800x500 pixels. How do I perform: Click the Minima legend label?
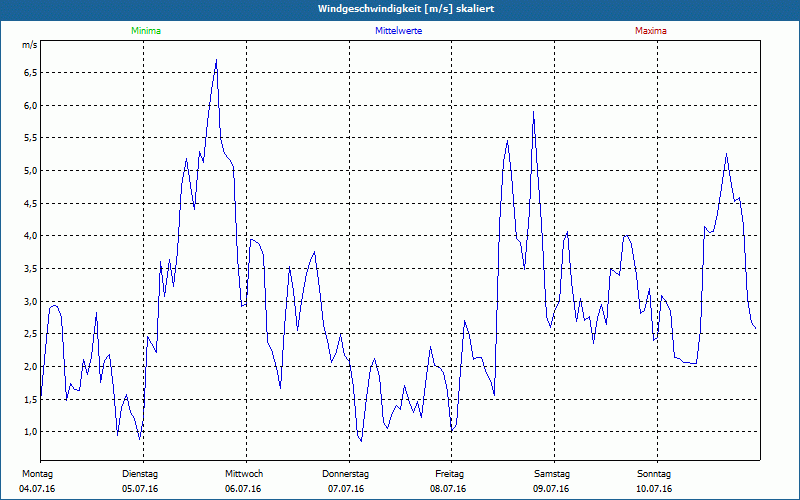pyautogui.click(x=146, y=31)
